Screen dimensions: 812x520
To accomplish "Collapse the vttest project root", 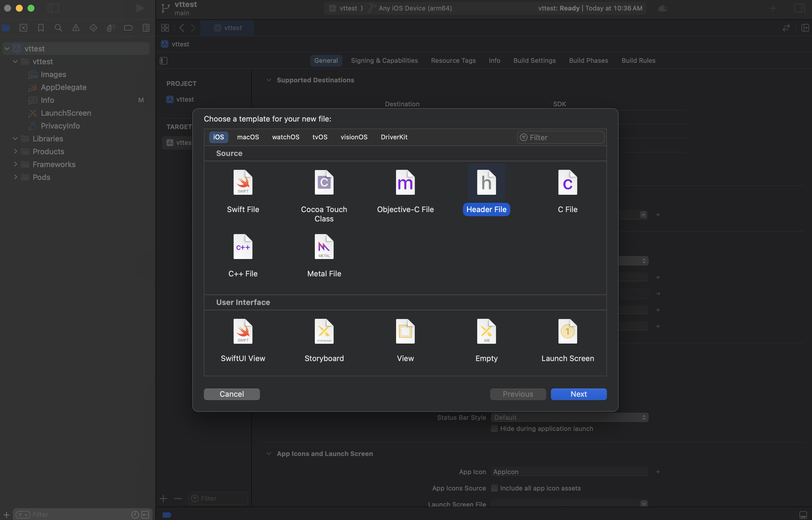I will point(7,48).
